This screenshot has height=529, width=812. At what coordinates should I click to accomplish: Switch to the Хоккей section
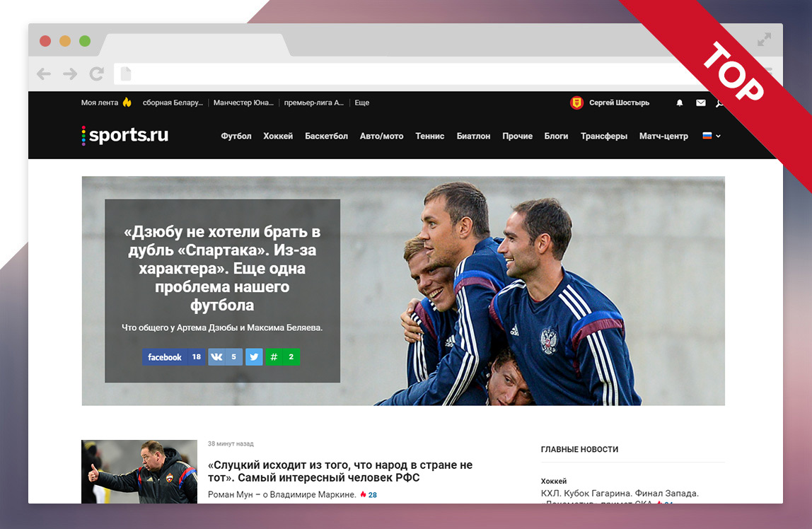tap(278, 136)
